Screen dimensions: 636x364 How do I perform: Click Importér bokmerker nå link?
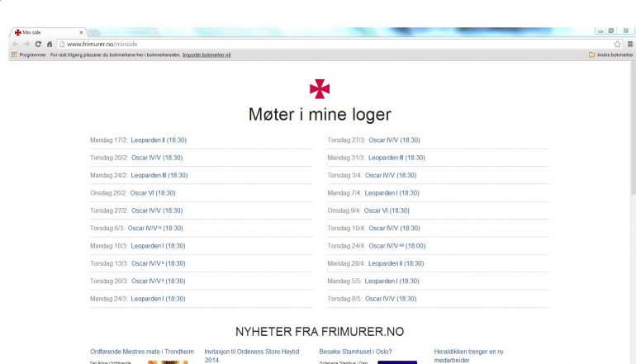click(x=206, y=54)
